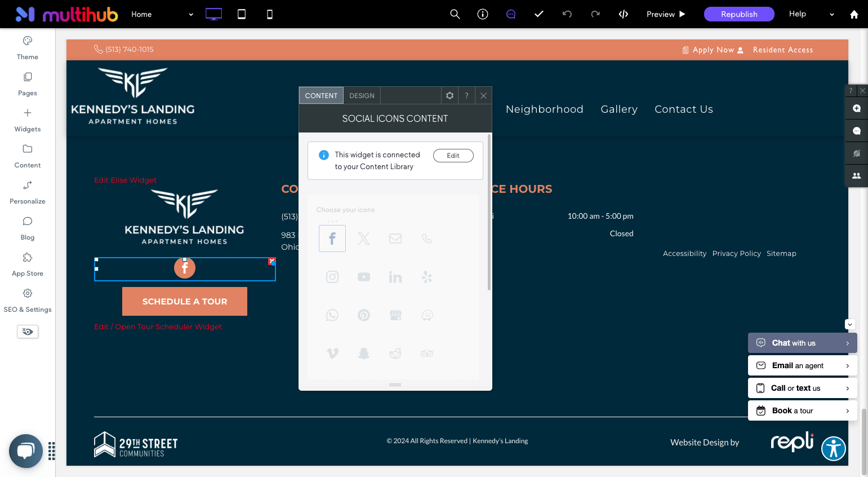Viewport: 868px width, 477px height.
Task: Click the panel bottom resize handle
Action: 395,385
